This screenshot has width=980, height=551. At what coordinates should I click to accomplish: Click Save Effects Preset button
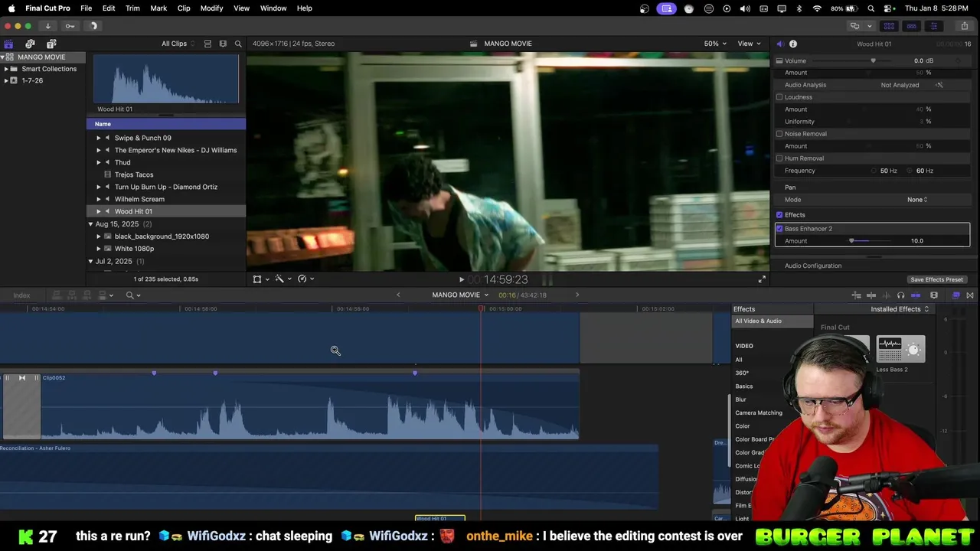pyautogui.click(x=936, y=279)
